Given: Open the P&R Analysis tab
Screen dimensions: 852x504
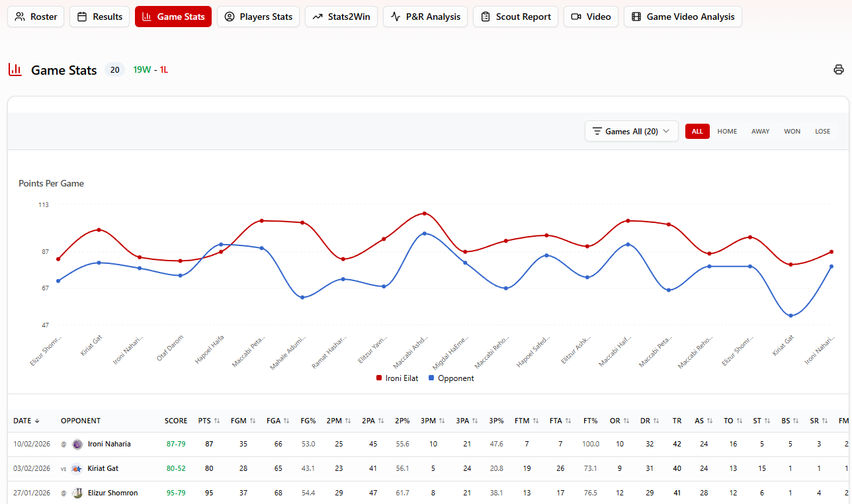Looking at the screenshot, I should [x=425, y=17].
